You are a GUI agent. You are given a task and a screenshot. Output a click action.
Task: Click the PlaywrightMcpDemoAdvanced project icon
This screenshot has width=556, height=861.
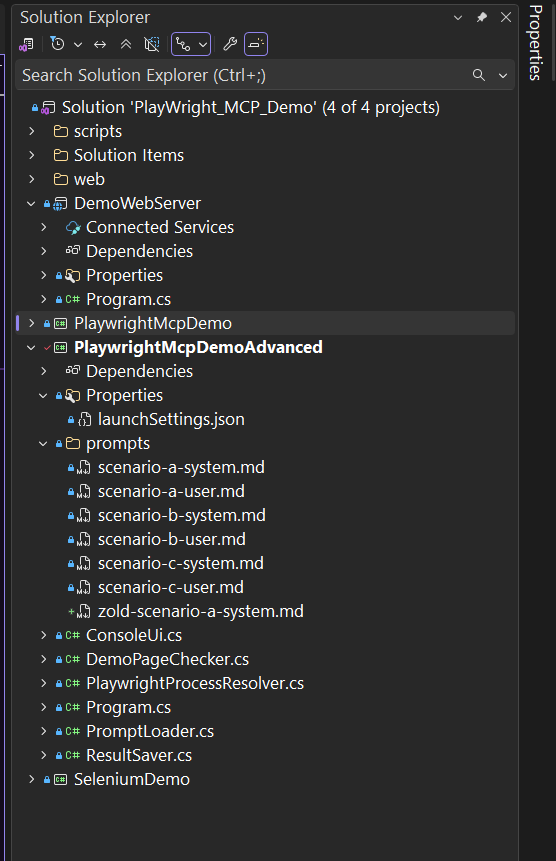click(60, 348)
